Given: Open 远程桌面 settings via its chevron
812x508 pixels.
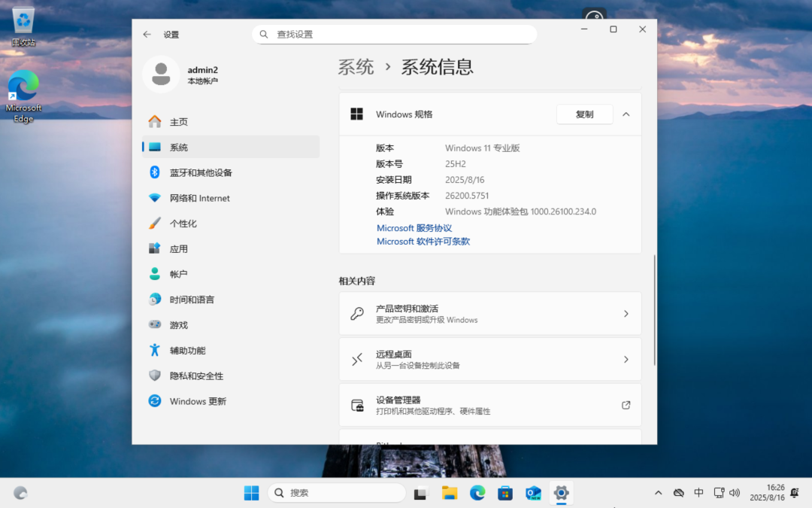Looking at the screenshot, I should coord(626,359).
